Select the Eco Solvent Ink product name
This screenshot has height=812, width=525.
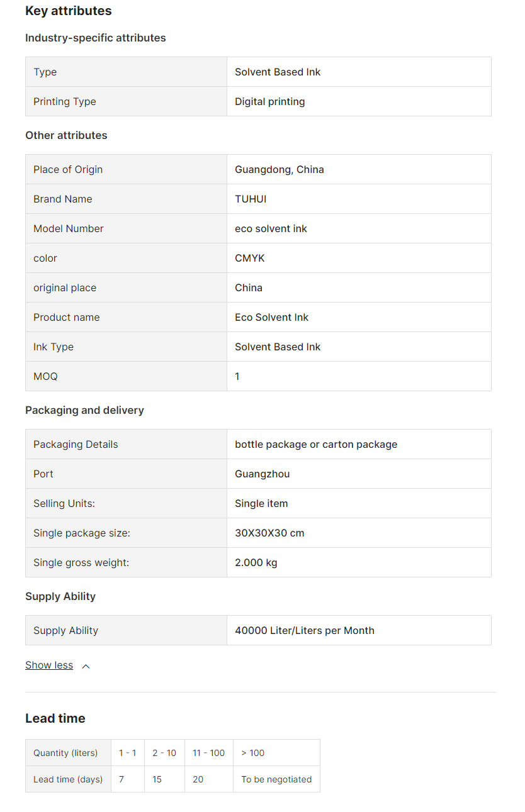coord(271,318)
